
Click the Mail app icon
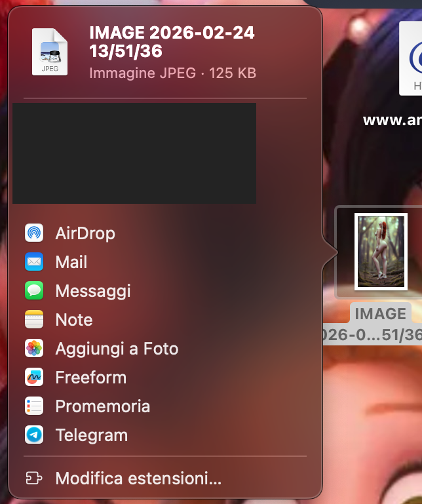click(34, 262)
